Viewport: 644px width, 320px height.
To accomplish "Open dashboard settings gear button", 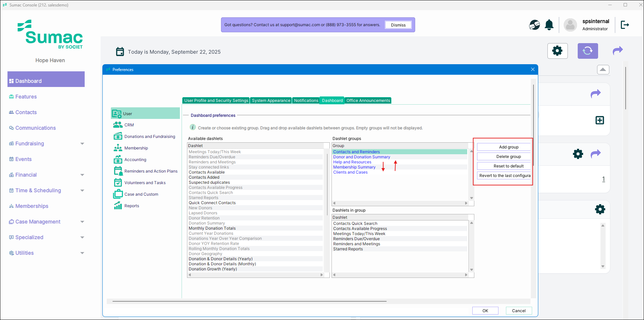I will pos(557,51).
